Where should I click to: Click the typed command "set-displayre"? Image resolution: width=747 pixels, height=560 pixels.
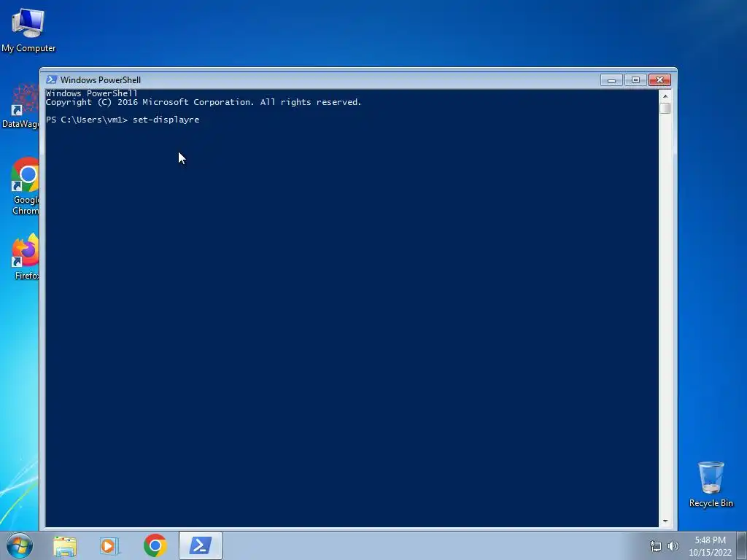click(x=166, y=120)
